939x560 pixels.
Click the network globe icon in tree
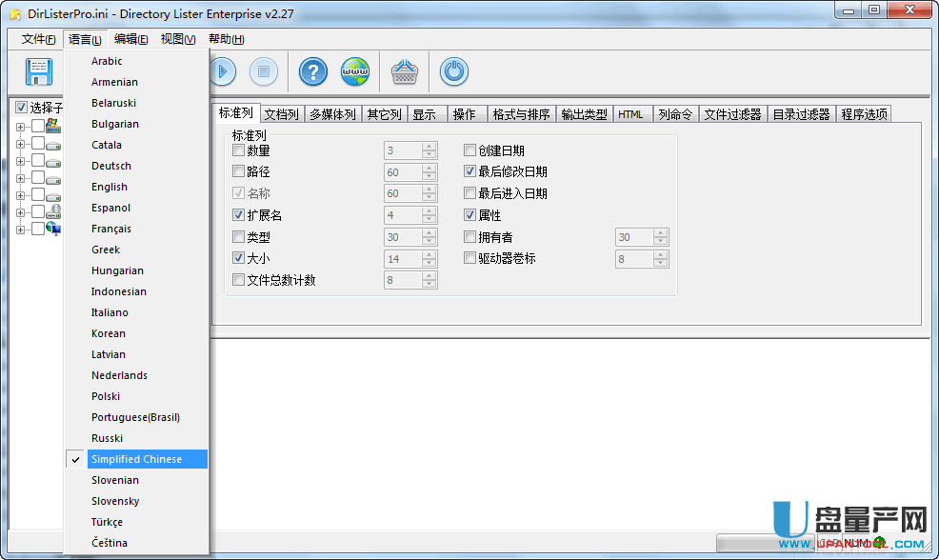point(53,229)
